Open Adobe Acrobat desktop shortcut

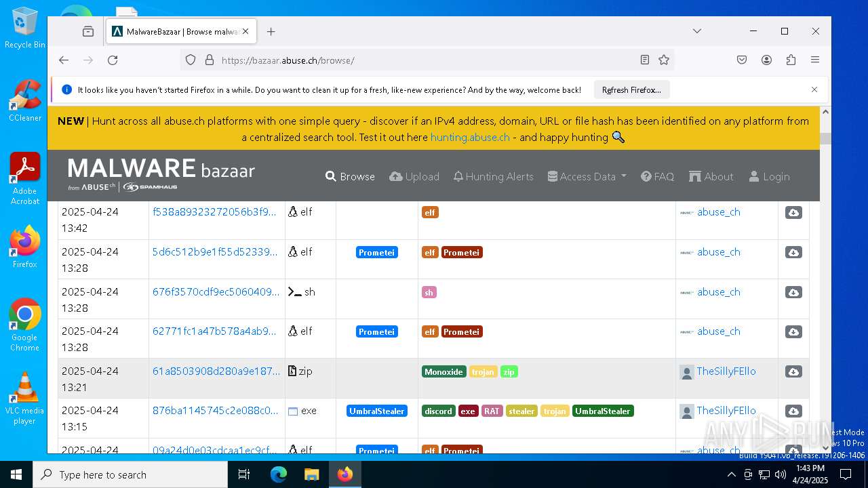pos(25,178)
